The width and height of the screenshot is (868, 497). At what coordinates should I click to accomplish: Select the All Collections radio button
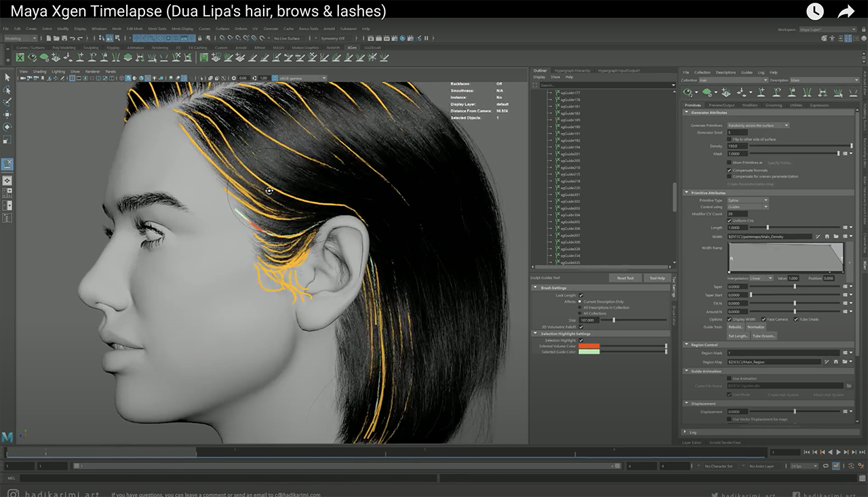[x=580, y=313]
